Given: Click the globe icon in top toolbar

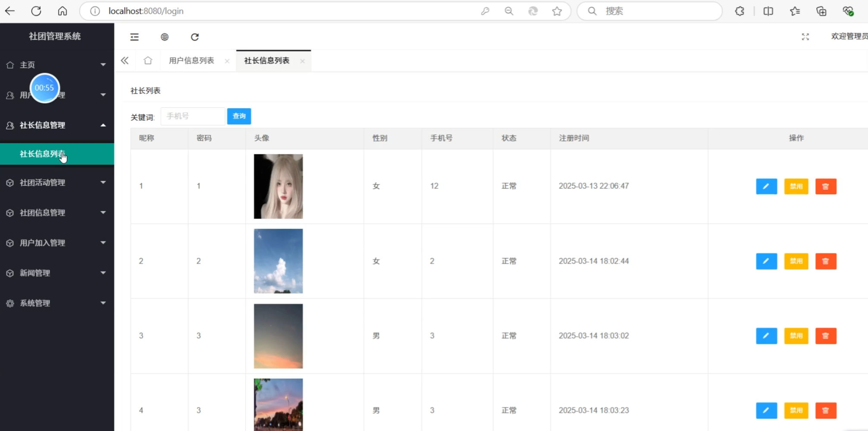Looking at the screenshot, I should 164,37.
